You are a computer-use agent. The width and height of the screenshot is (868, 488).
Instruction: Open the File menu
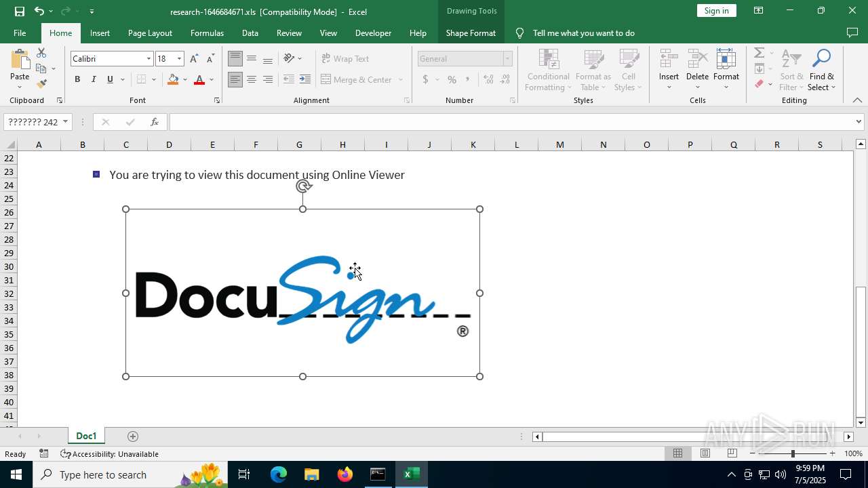pos(20,33)
